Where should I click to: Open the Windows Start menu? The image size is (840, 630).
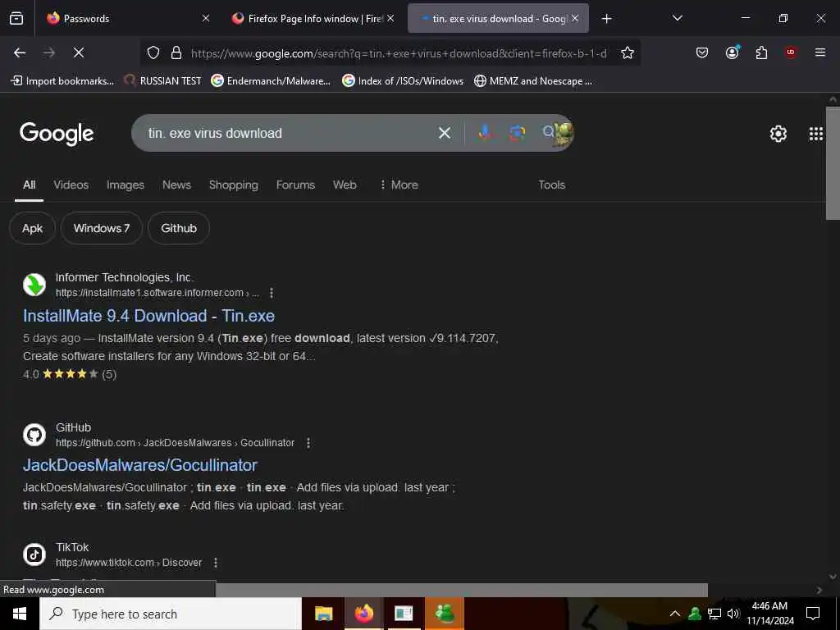tap(20, 614)
